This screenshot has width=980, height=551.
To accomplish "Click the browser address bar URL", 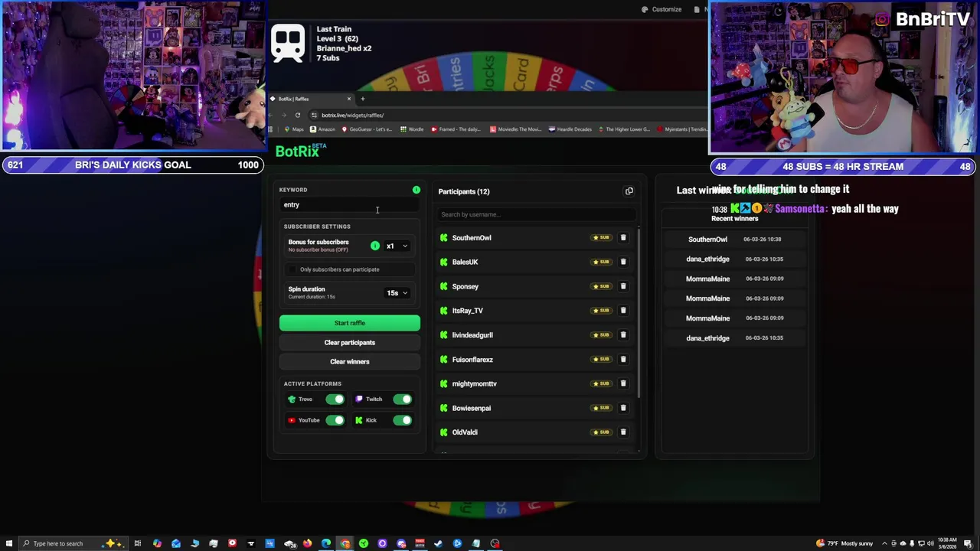I will click(353, 115).
